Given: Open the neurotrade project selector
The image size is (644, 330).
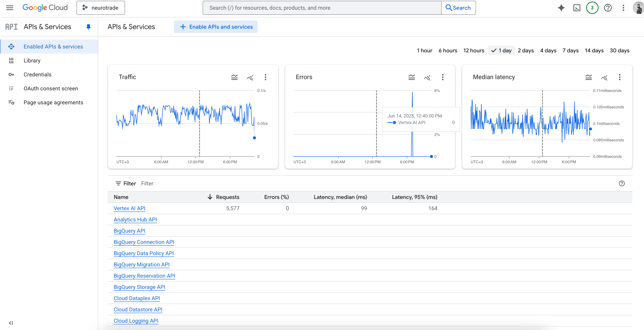Looking at the screenshot, I should (101, 8).
